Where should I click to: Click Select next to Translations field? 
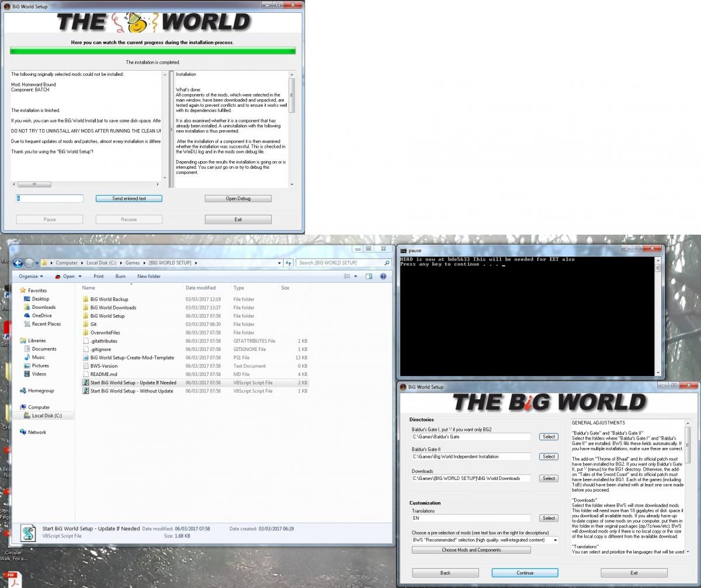(x=549, y=518)
